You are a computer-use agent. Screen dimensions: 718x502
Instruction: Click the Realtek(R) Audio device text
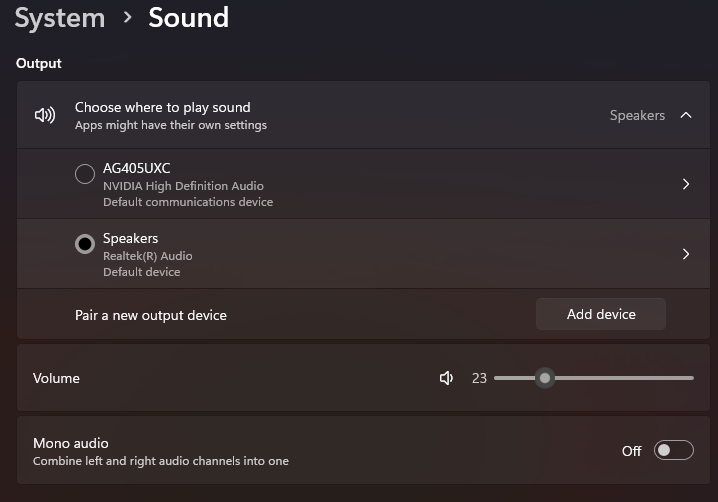coord(147,256)
